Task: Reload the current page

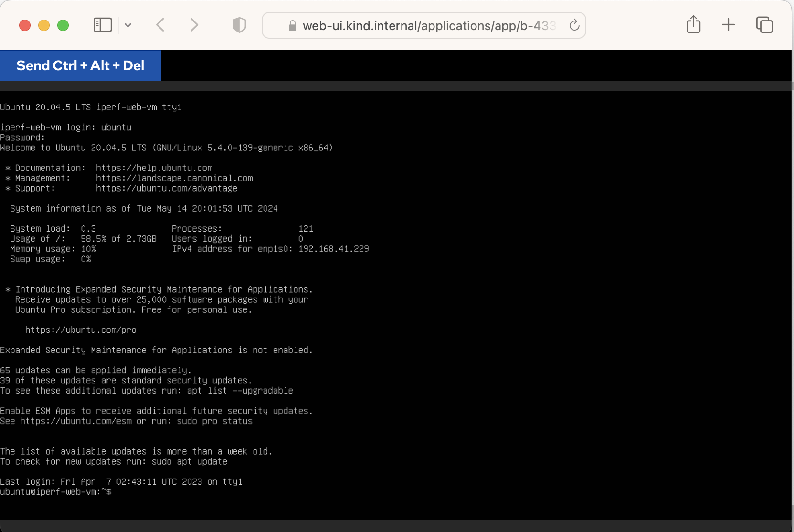Action: pos(574,25)
